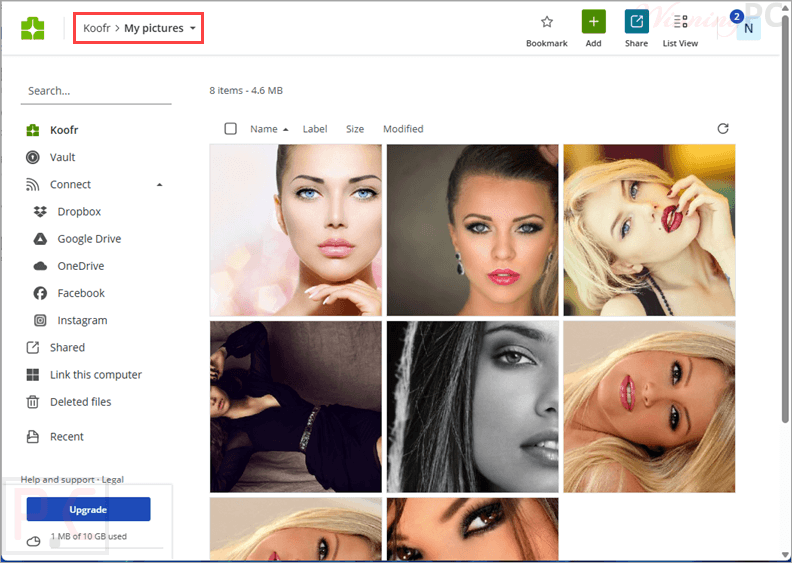Open the Legal link
The width and height of the screenshot is (792, 563).
[x=113, y=480]
